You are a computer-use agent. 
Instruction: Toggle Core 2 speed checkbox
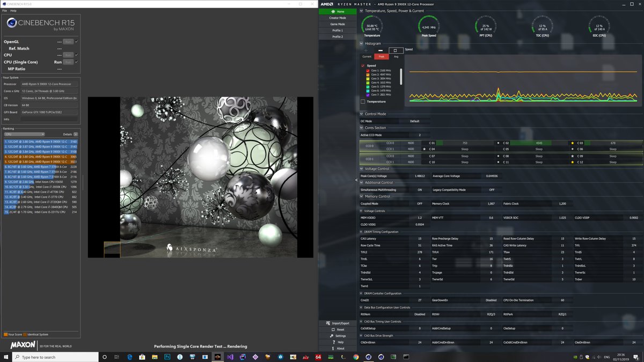[368, 74]
